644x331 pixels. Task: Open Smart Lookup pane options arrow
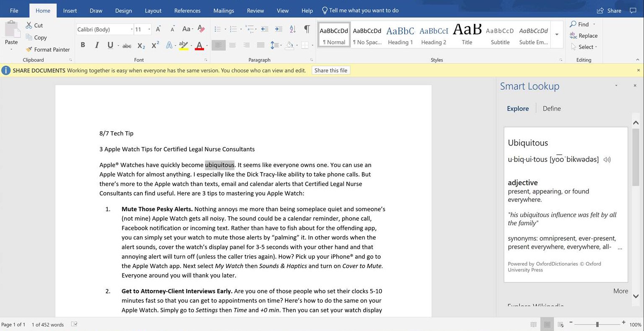point(616,86)
